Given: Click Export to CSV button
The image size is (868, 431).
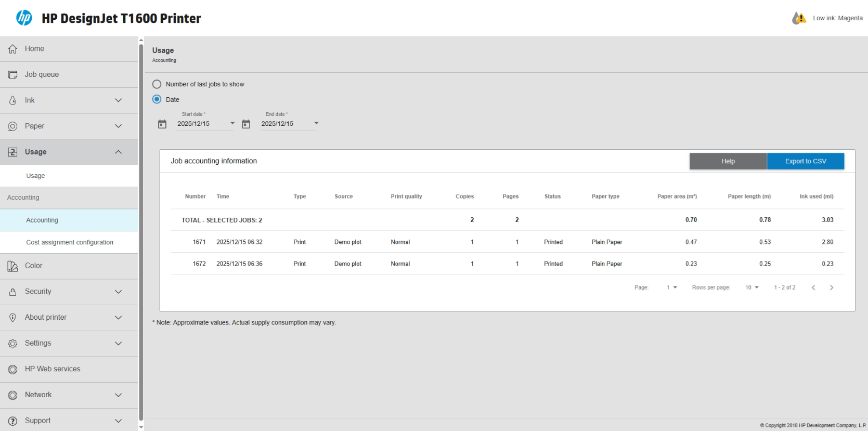Looking at the screenshot, I should tap(806, 161).
